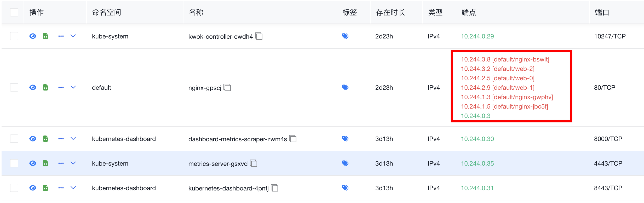The width and height of the screenshot is (644, 203).
Task: Click port value 10247/TCP
Action: click(x=610, y=36)
